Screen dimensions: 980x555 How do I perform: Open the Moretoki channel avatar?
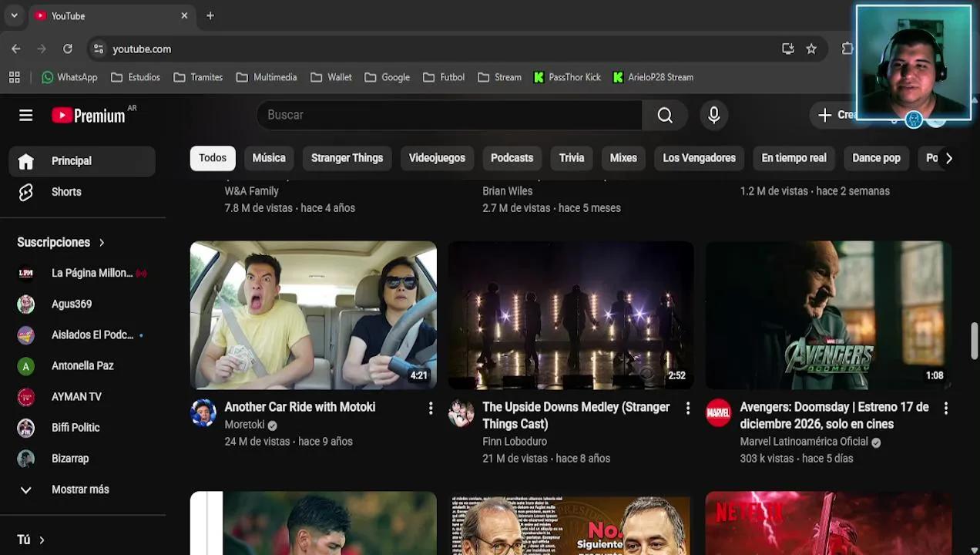click(203, 413)
